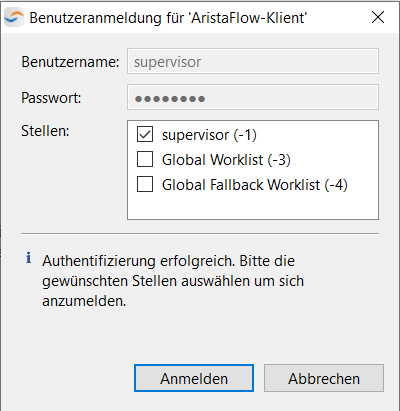Select the 'supervisor (-1)' entry text
Viewport: 400px width, 411px height.
tap(209, 135)
